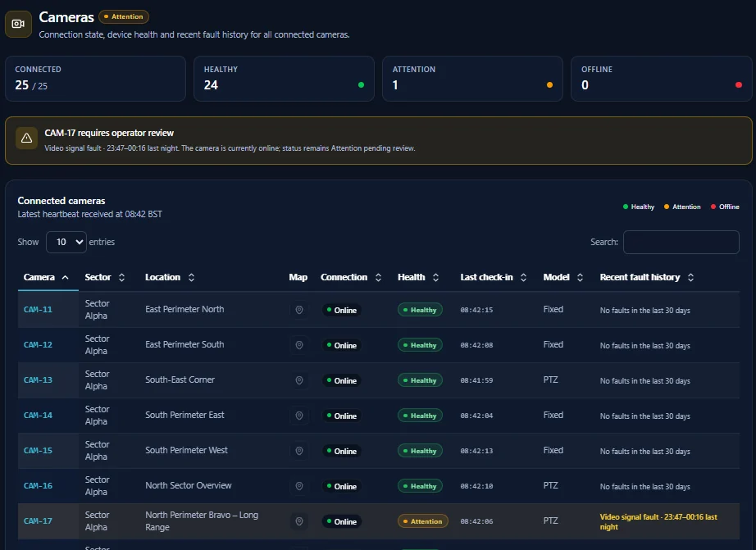Click CAM-17 video signal fault history text
The height and width of the screenshot is (550, 756).
[658, 521]
